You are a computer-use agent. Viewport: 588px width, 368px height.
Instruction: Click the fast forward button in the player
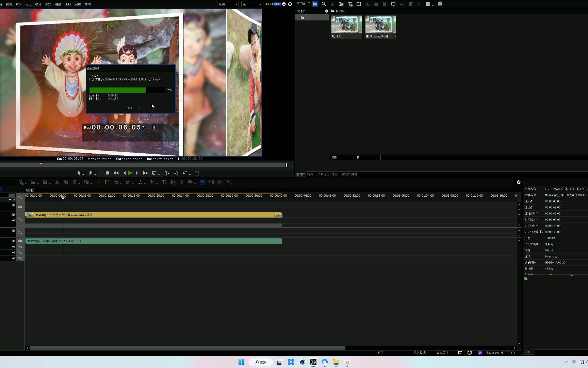coord(145,173)
